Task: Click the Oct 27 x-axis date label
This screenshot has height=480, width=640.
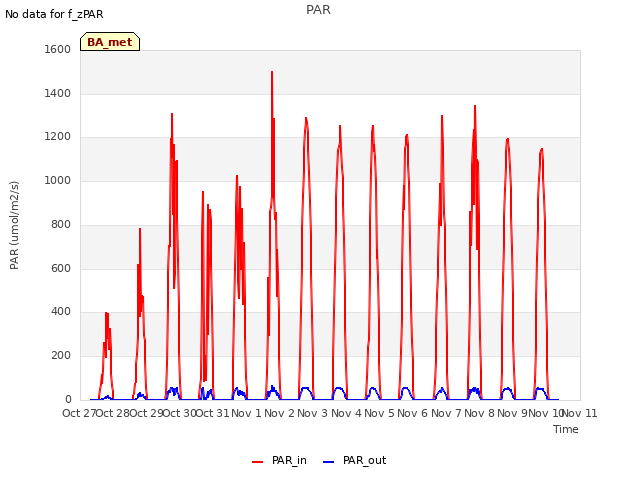Action: click(79, 413)
